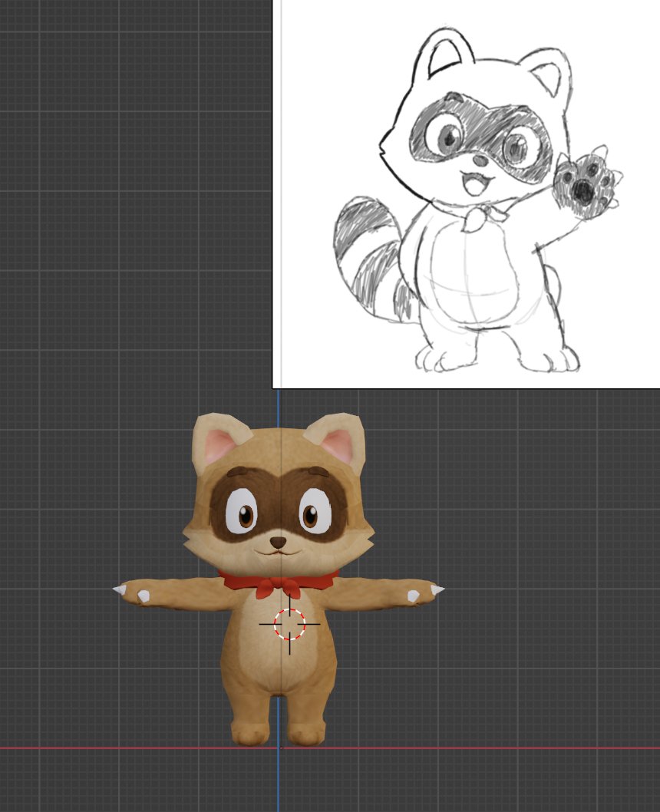This screenshot has height=812, width=660.
Task: Select the raccoon pencil sketch reference image
Action: tap(467, 194)
